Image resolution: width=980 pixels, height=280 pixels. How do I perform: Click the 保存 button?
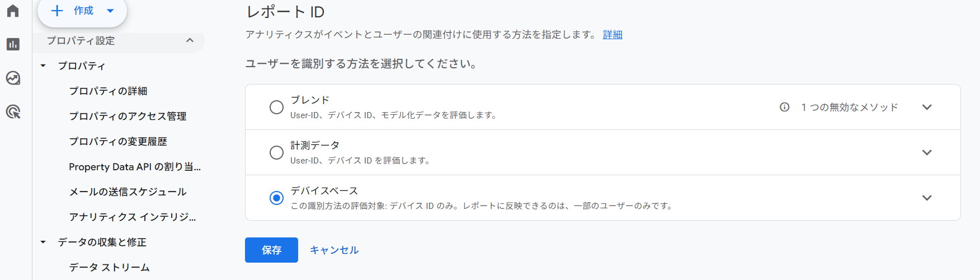[x=271, y=250]
